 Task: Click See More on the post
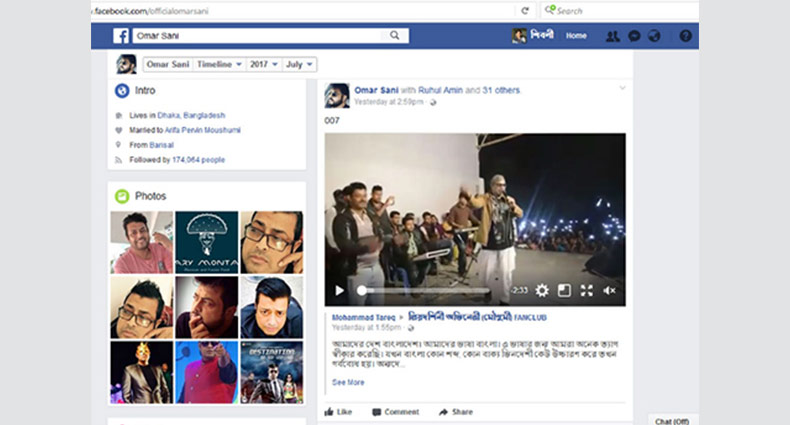coord(348,382)
